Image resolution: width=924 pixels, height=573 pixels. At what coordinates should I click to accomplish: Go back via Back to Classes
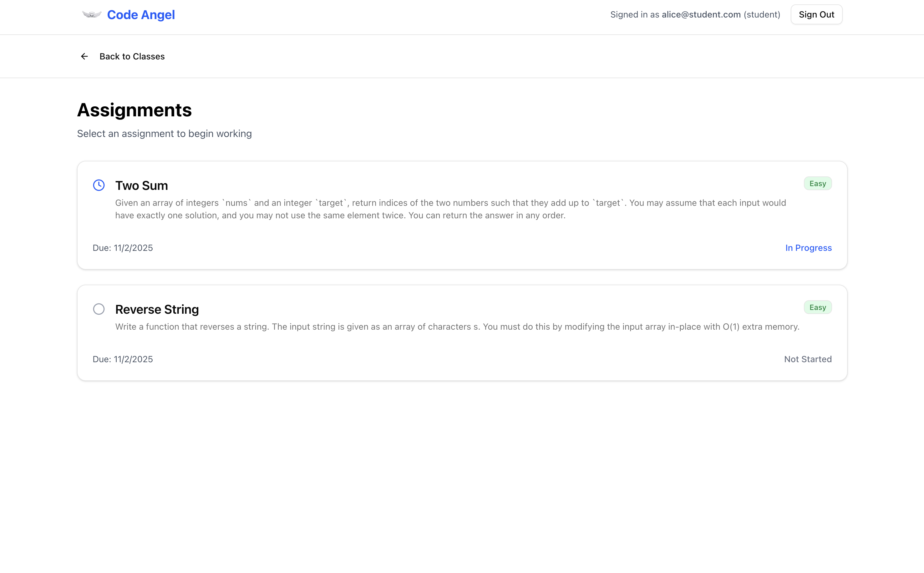131,57
